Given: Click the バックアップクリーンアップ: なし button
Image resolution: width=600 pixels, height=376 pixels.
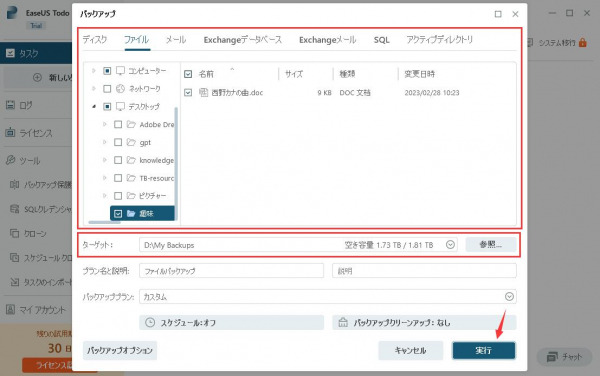Looking at the screenshot, I should (x=424, y=322).
